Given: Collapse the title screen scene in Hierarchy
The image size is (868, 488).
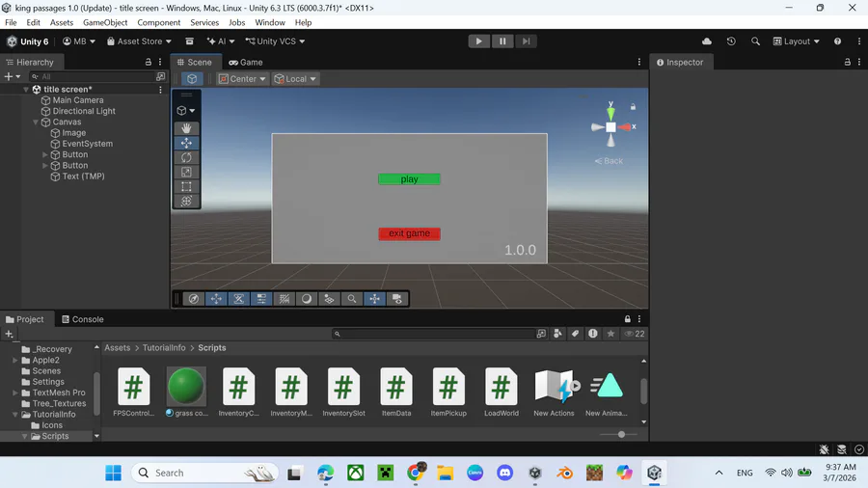Looking at the screenshot, I should [x=25, y=89].
